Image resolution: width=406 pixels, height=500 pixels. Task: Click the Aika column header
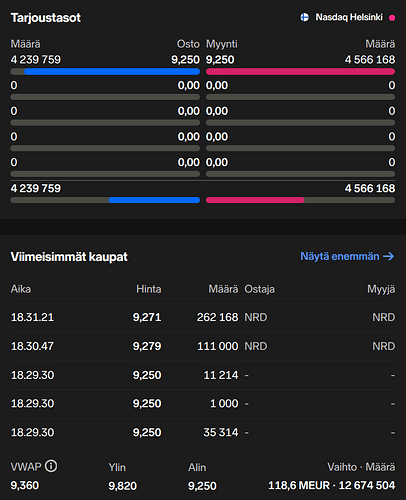pos(21,289)
